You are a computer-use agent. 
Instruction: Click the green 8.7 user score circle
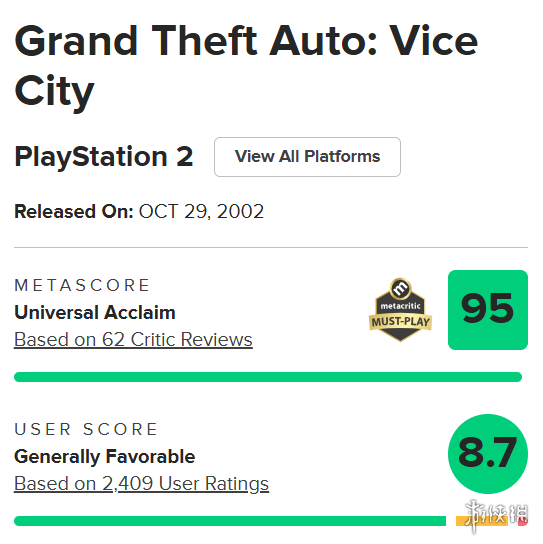coord(488,453)
